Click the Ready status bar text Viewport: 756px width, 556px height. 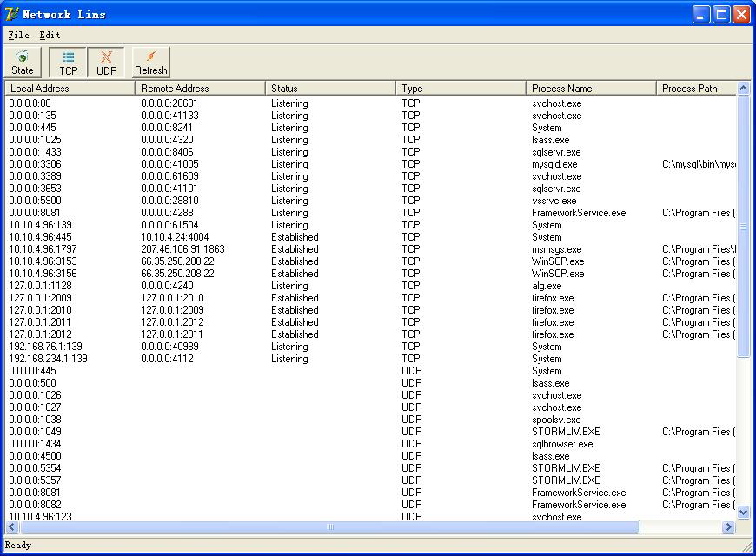click(18, 545)
